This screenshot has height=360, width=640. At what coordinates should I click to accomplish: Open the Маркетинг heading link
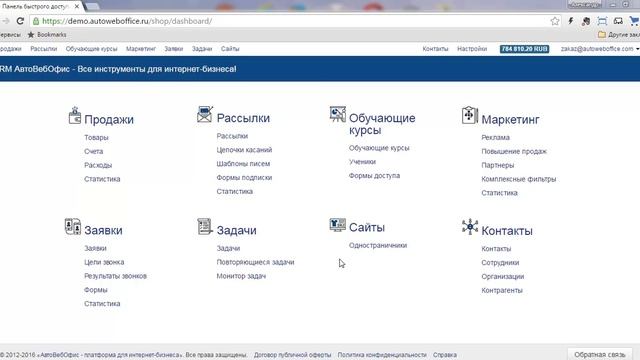[510, 120]
